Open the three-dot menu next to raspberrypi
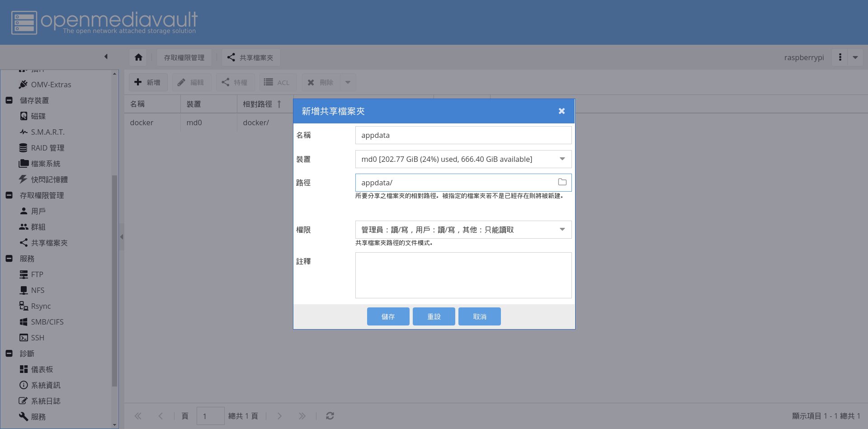 coord(840,57)
